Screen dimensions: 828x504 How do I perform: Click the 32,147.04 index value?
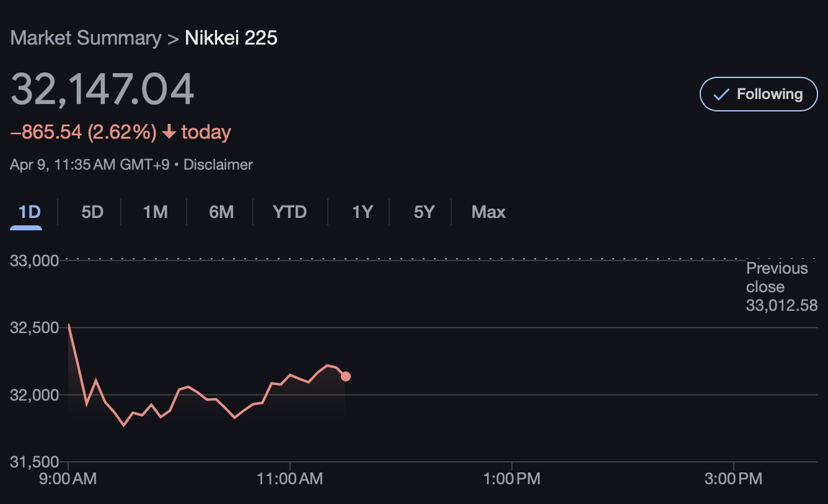[102, 90]
